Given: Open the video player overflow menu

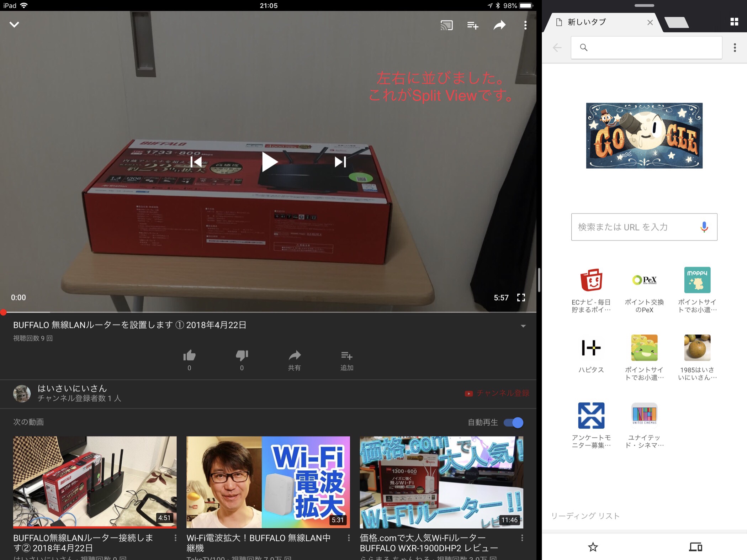Looking at the screenshot, I should (x=525, y=25).
